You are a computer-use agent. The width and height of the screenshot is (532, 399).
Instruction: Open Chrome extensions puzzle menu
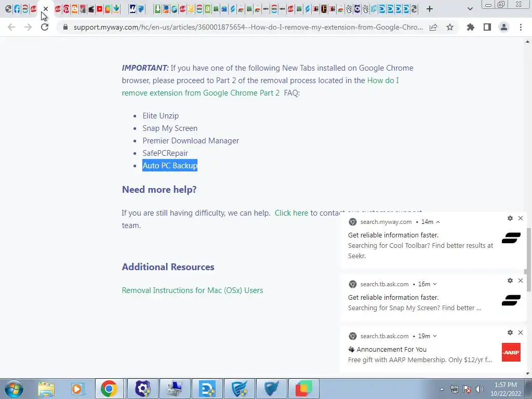pyautogui.click(x=471, y=27)
